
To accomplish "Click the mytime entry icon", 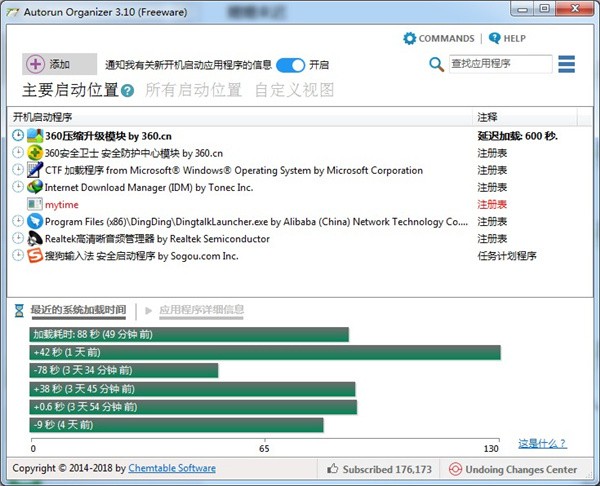I will click(x=35, y=204).
